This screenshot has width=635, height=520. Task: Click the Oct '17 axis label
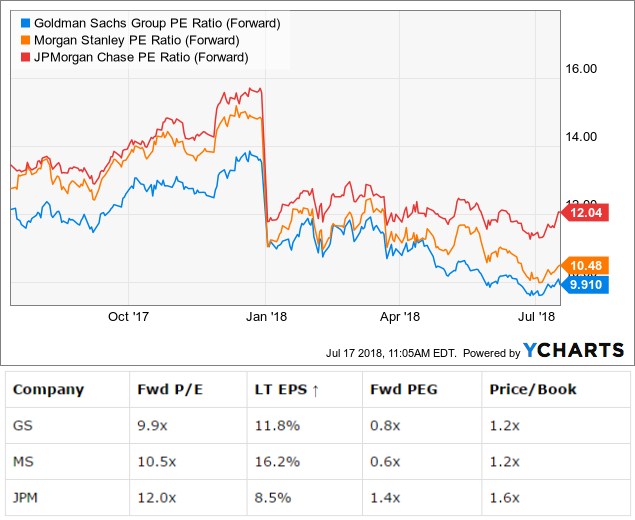pos(128,316)
